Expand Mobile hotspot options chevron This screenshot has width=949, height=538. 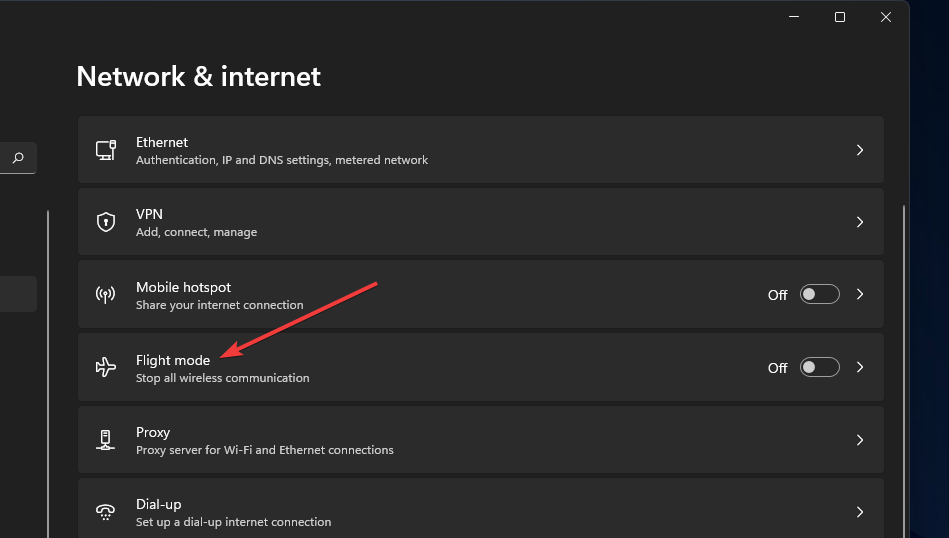(x=860, y=295)
